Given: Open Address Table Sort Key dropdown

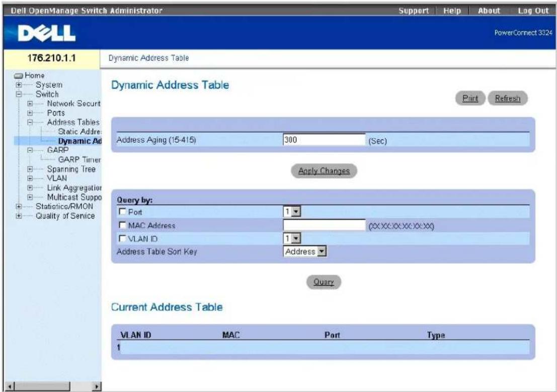Looking at the screenshot, I should click(305, 251).
